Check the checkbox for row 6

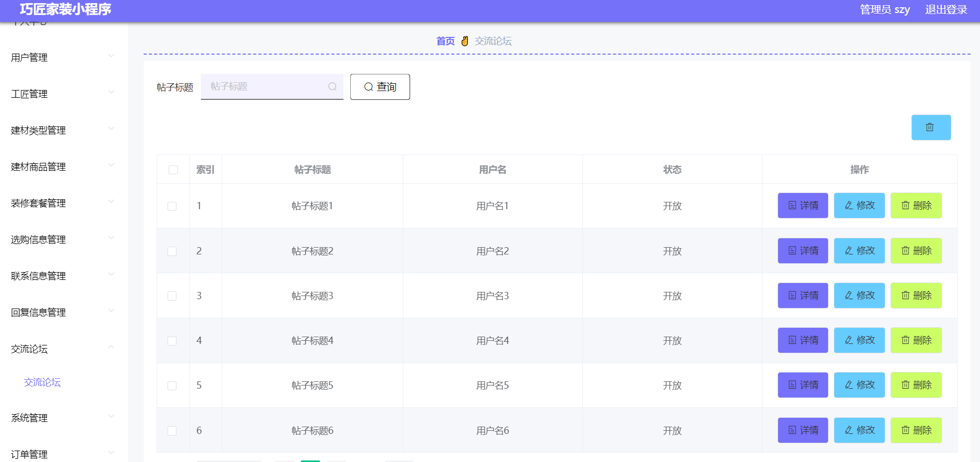pyautogui.click(x=172, y=431)
